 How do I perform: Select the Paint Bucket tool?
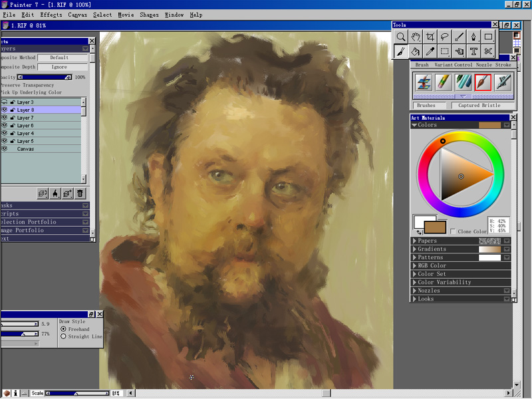click(x=415, y=51)
